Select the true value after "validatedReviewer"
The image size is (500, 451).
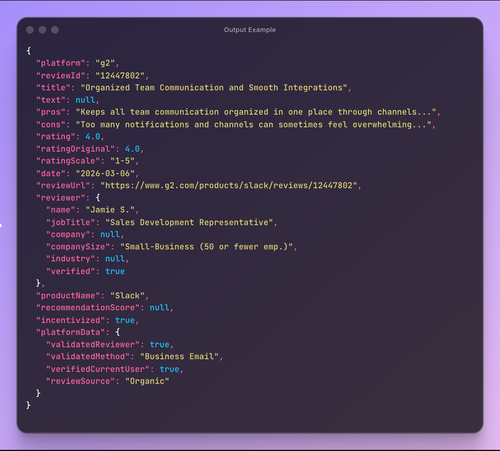pos(159,344)
